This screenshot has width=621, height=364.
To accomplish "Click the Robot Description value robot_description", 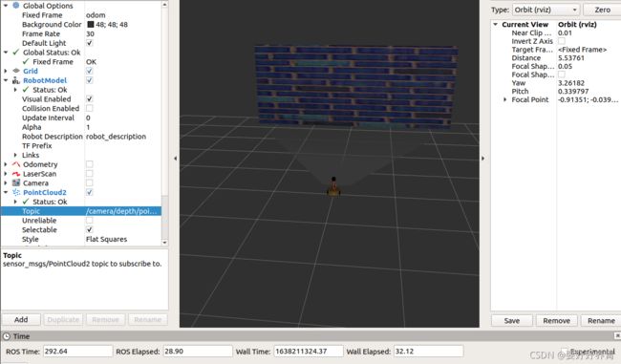I will (x=116, y=137).
